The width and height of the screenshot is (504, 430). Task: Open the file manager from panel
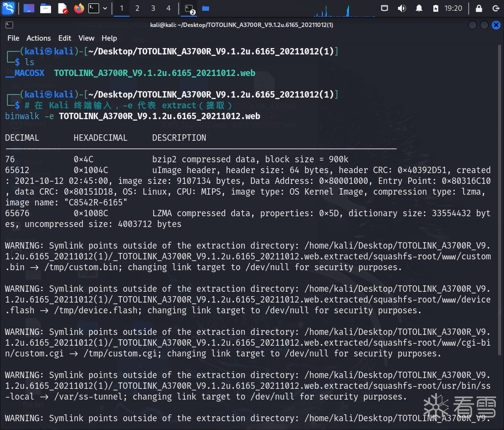click(46, 8)
